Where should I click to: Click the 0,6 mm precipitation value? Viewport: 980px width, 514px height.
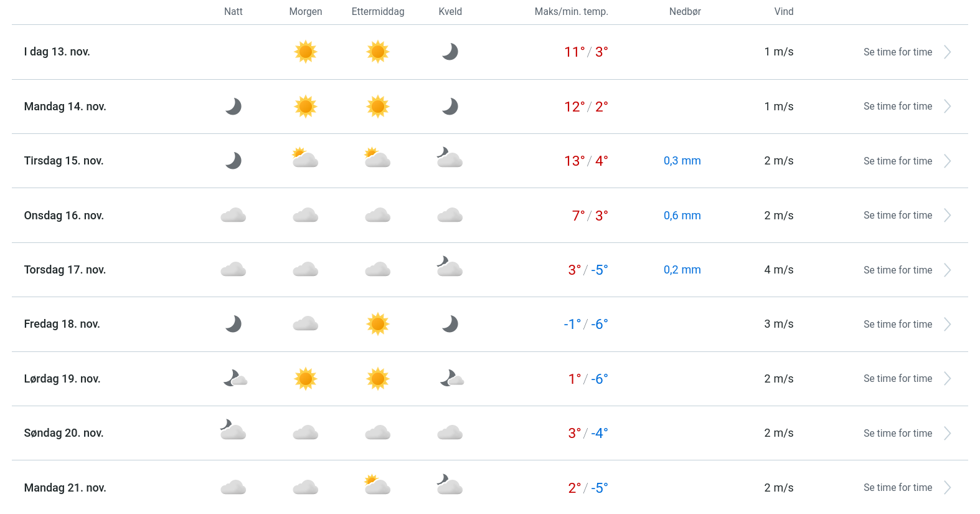pos(682,216)
